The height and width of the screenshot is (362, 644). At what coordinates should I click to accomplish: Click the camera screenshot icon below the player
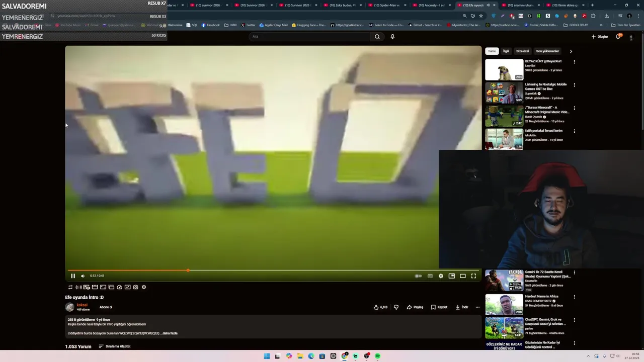[135, 287]
